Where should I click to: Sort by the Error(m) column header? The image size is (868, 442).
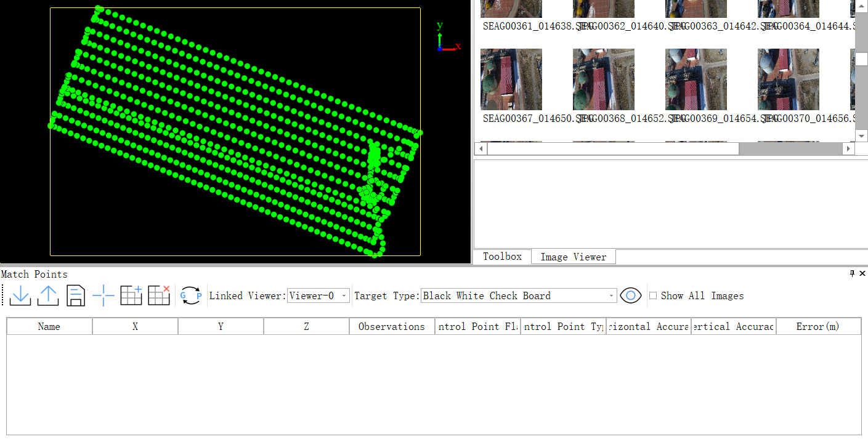[817, 327]
